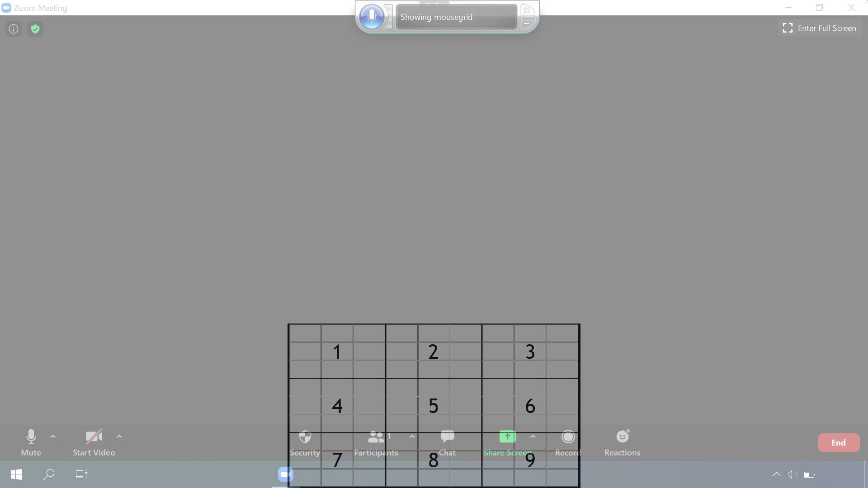Expand video options with camera chevron

tap(119, 436)
